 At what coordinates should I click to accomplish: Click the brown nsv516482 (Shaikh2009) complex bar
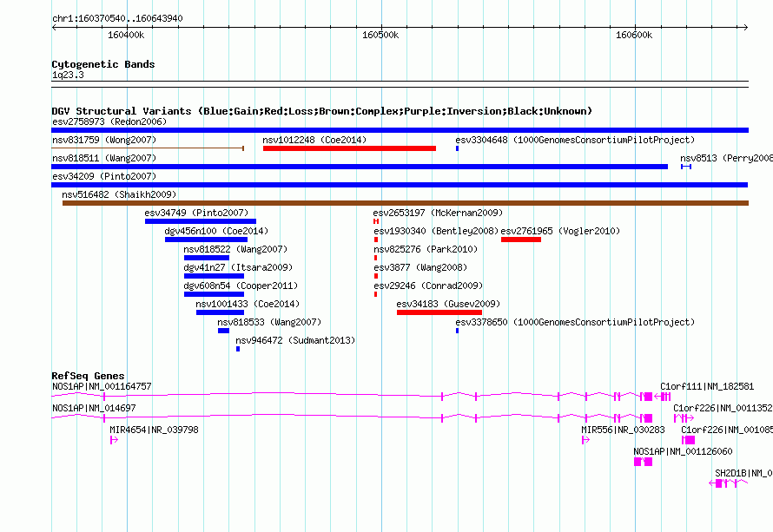406,203
